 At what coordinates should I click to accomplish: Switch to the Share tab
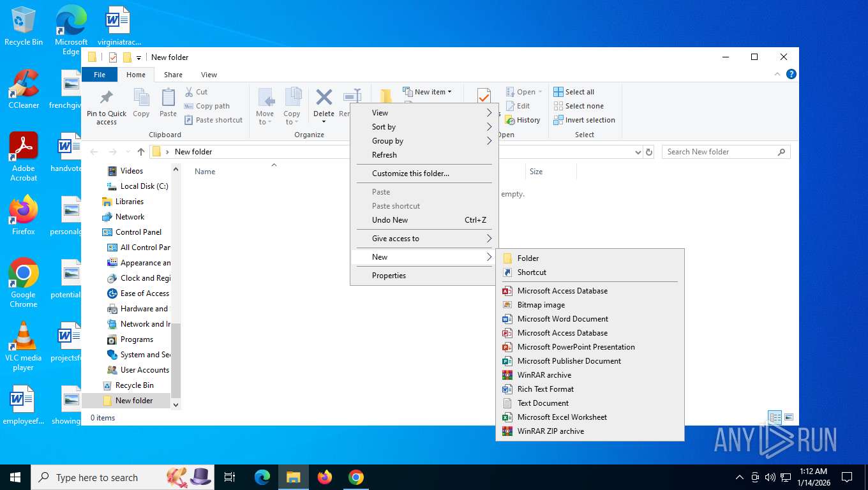(x=173, y=75)
